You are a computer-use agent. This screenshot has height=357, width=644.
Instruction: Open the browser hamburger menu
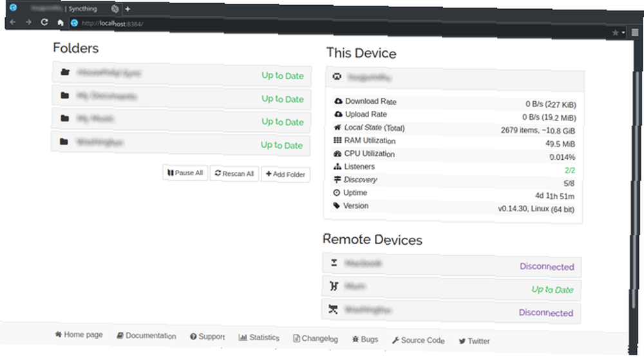point(634,33)
